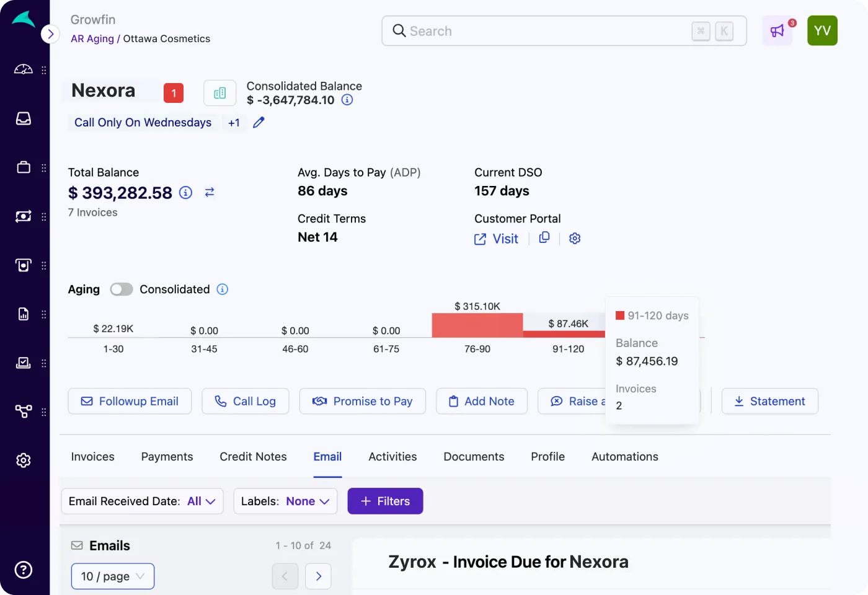Open the YV user avatar menu
This screenshot has width=868, height=595.
[x=822, y=31]
